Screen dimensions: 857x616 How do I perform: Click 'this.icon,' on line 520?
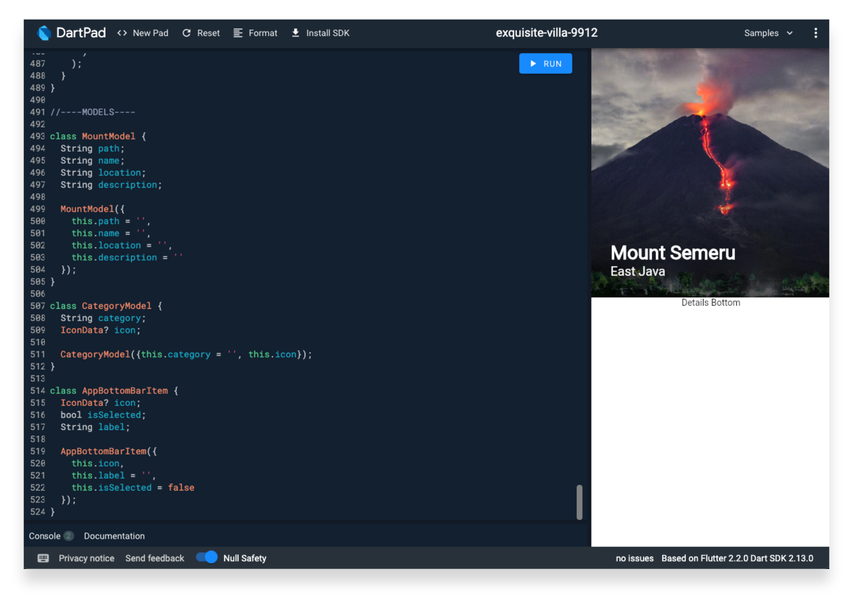pos(98,463)
